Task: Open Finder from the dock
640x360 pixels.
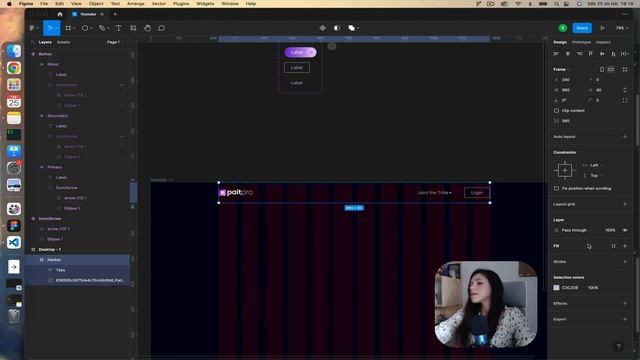Action: 13,51
